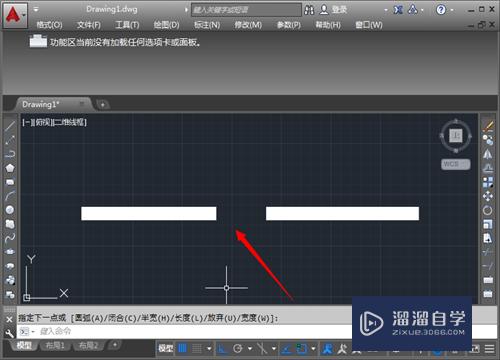Image resolution: width=500 pixels, height=360 pixels.
Task: Select the Offset tool
Action: [488, 168]
